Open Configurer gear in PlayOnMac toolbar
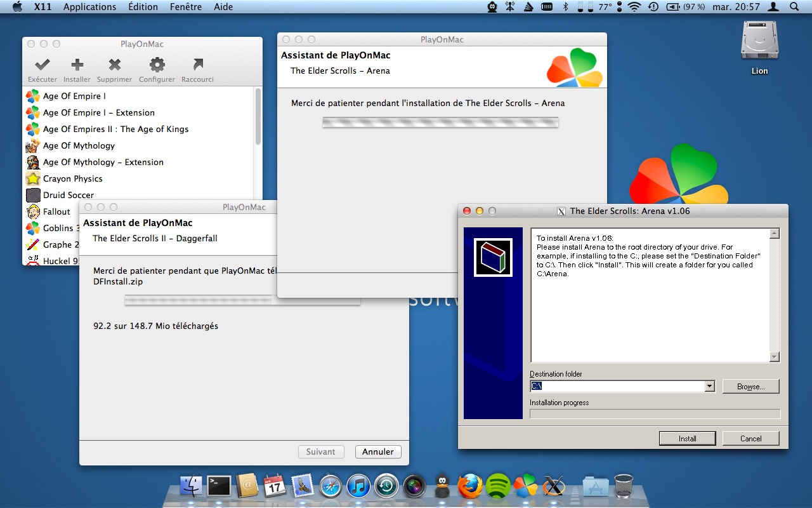This screenshot has height=508, width=812. tap(157, 65)
